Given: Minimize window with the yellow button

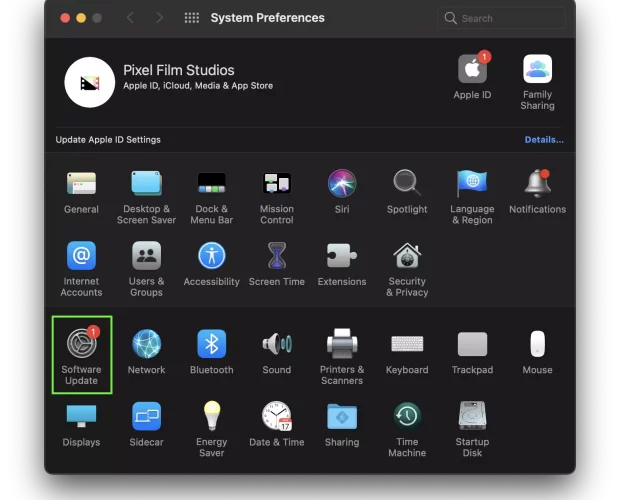Looking at the screenshot, I should pos(81,18).
